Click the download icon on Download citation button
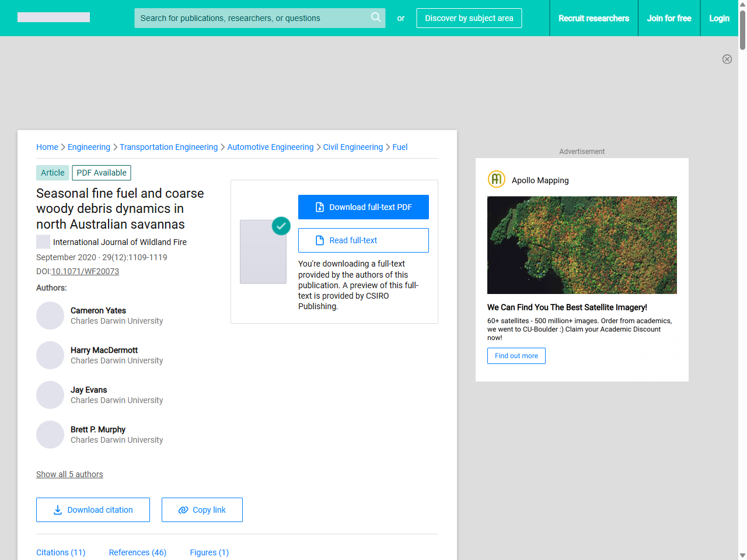Viewport: 747px width, 560px height. coord(57,510)
